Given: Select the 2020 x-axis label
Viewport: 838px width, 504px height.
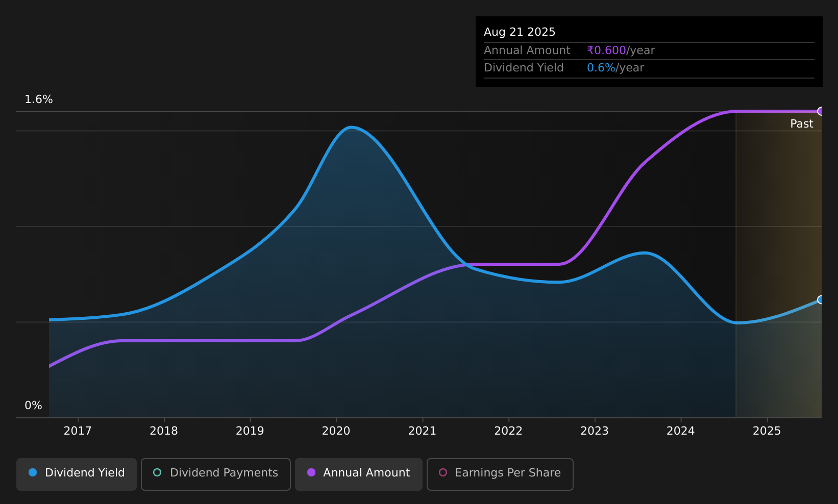Looking at the screenshot, I should coord(336,431).
